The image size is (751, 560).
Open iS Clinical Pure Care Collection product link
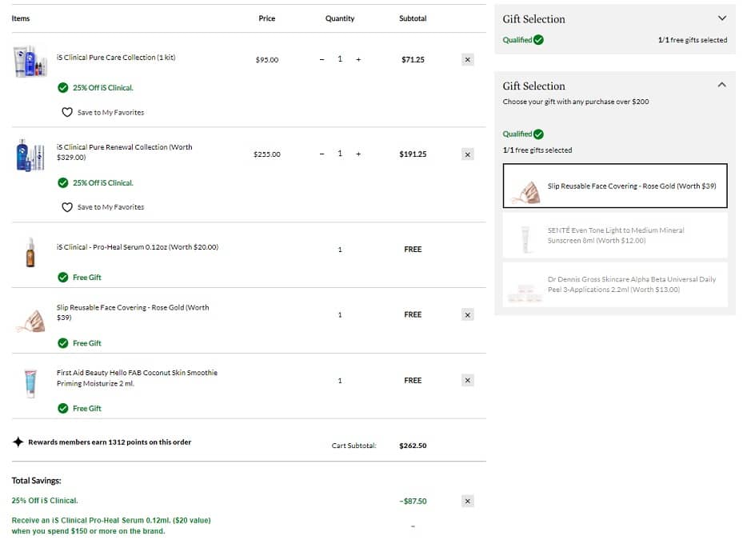116,59
